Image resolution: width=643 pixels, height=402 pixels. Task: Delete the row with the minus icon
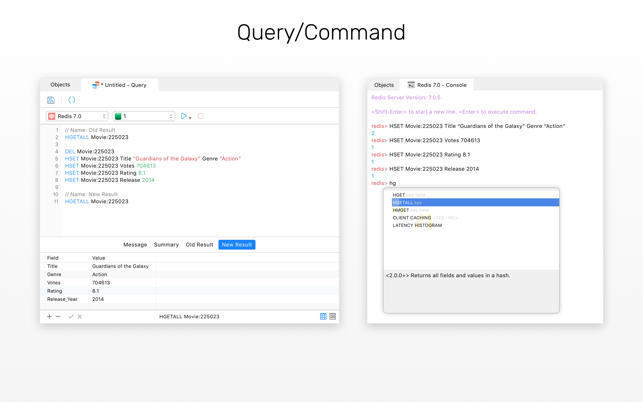(x=58, y=317)
